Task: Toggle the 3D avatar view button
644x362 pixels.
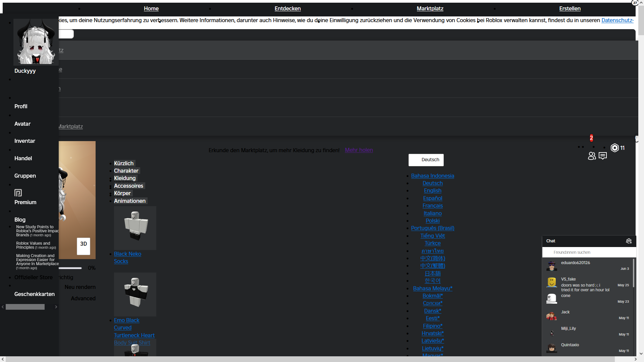Action: coord(83,246)
